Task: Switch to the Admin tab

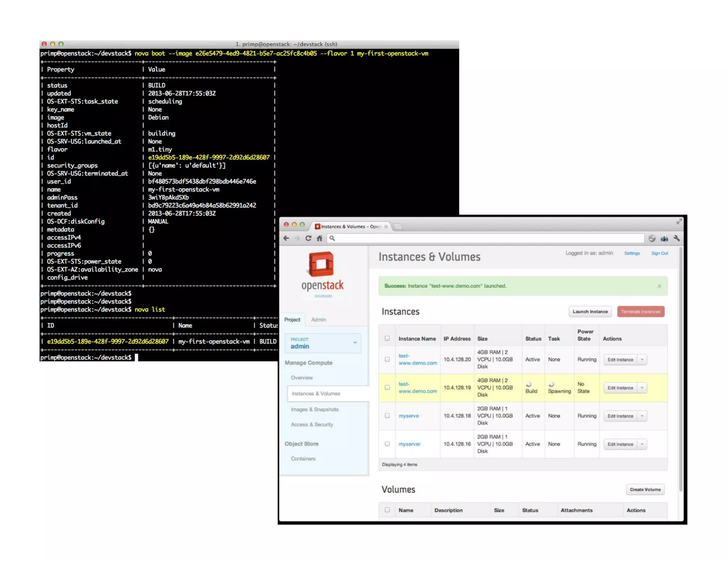Action: click(x=318, y=320)
